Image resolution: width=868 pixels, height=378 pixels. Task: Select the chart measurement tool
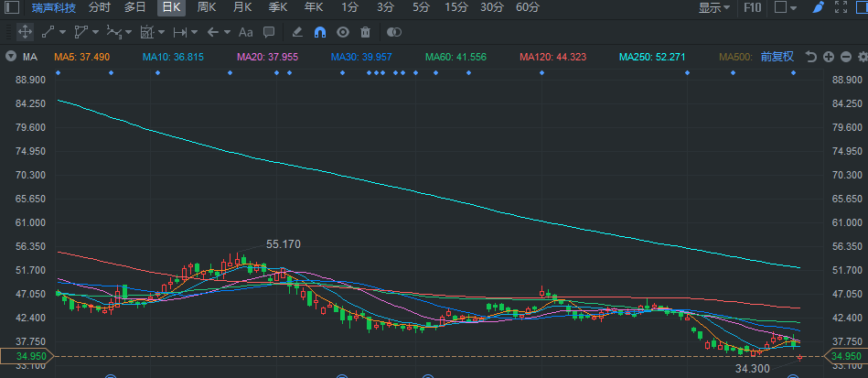point(146,32)
